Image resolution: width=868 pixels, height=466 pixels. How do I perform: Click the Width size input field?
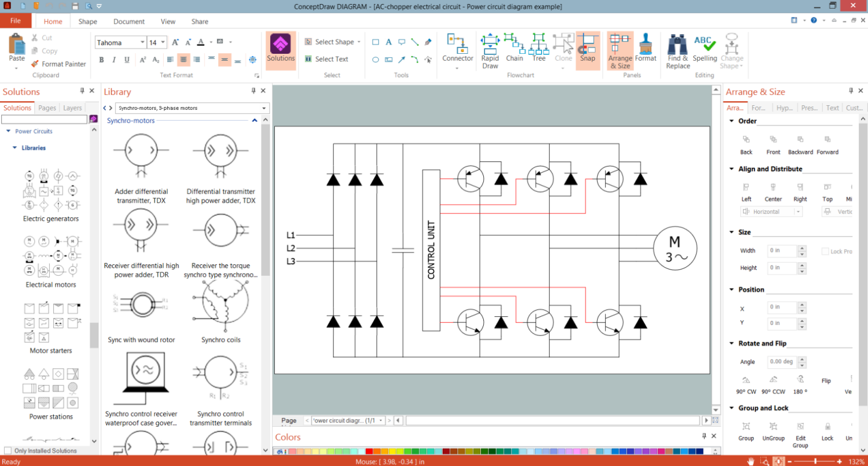[782, 251]
